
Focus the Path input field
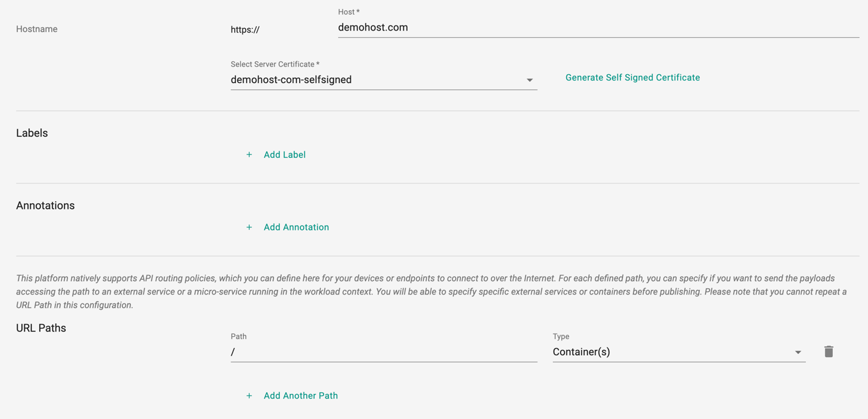[384, 352]
